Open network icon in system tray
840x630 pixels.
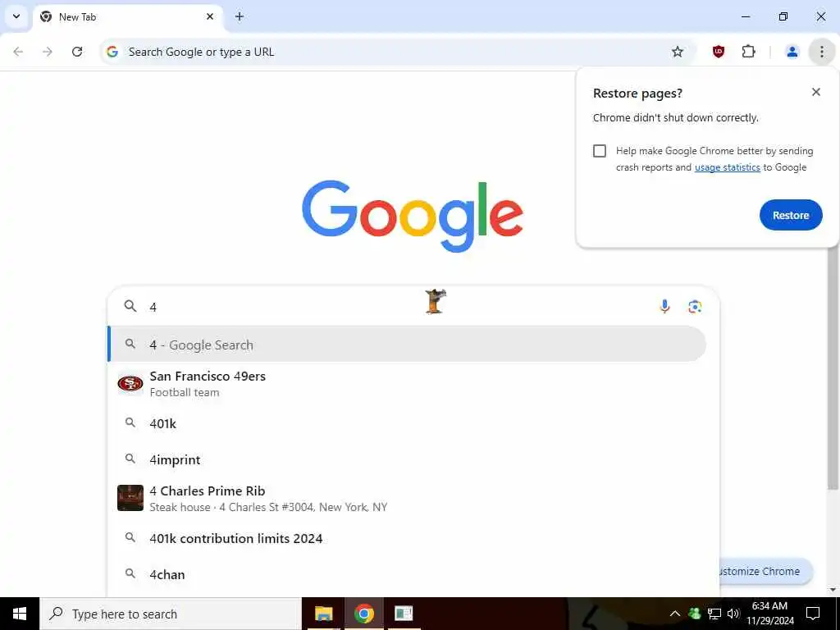point(714,614)
